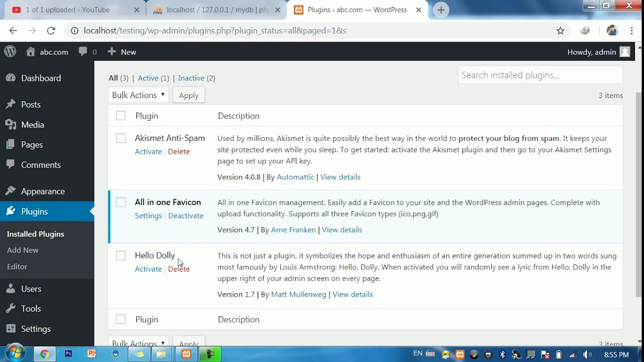Open Dashboard from the sidebar gauge icon
This screenshot has width=644, height=362.
click(11, 78)
